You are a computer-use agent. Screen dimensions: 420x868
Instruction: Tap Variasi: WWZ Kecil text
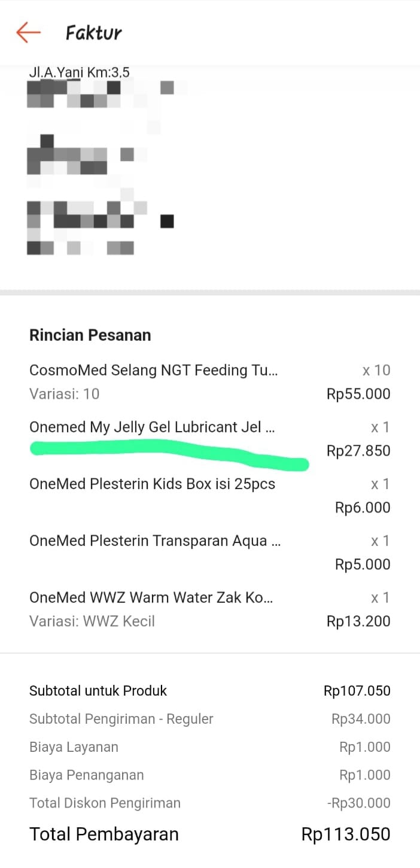tap(92, 621)
